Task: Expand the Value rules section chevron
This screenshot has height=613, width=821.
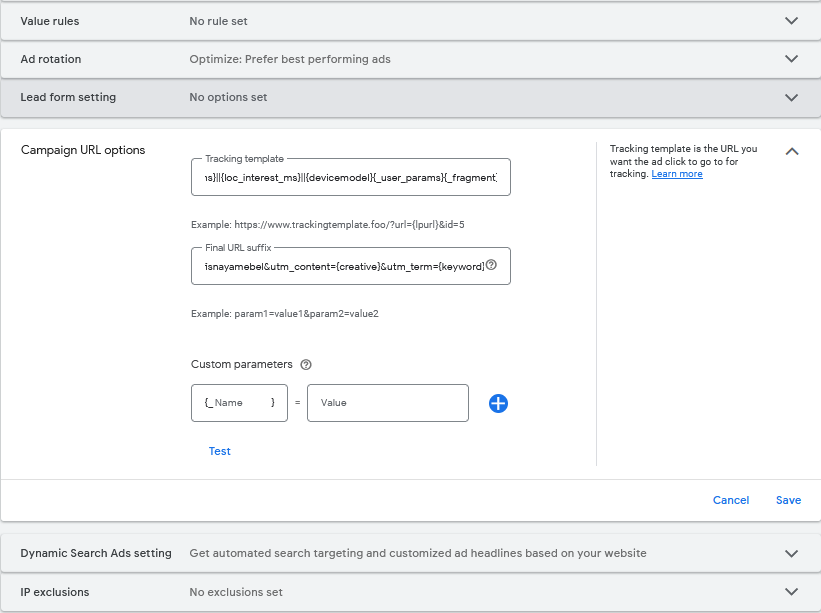Action: (792, 21)
